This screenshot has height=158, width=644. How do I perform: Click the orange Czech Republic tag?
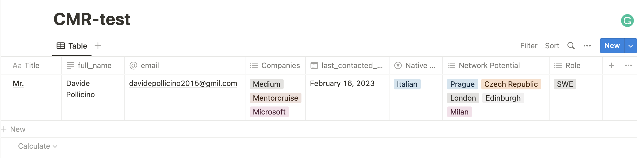[x=511, y=84]
